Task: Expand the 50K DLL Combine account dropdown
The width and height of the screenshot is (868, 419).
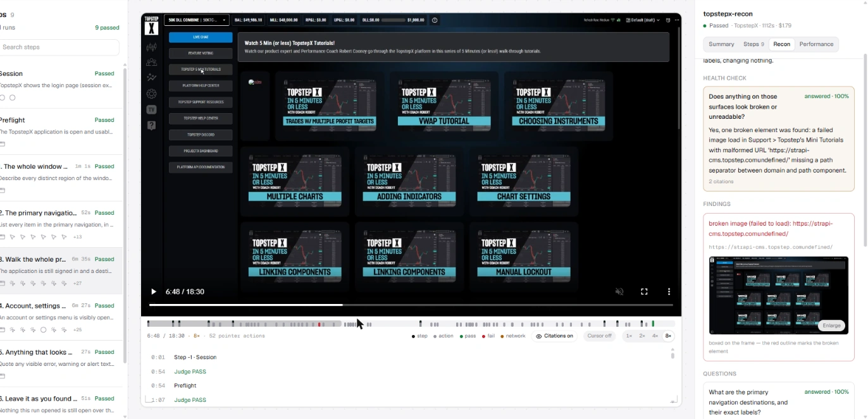Action: click(197, 20)
